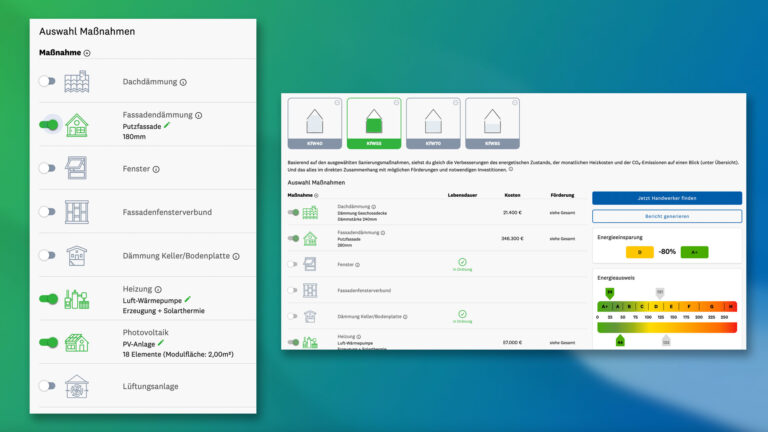This screenshot has height=432, width=768.
Task: Open info icon next to Heizung, enlarged list
Action: pos(158,289)
